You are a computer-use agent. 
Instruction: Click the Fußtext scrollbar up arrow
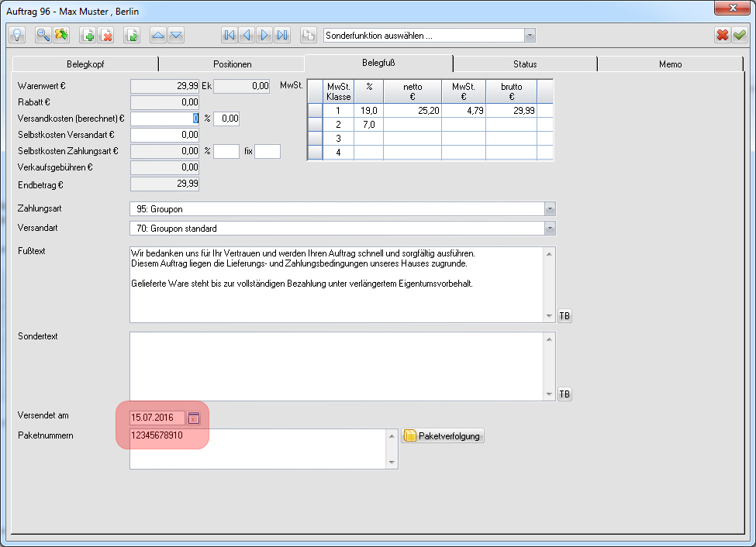549,253
